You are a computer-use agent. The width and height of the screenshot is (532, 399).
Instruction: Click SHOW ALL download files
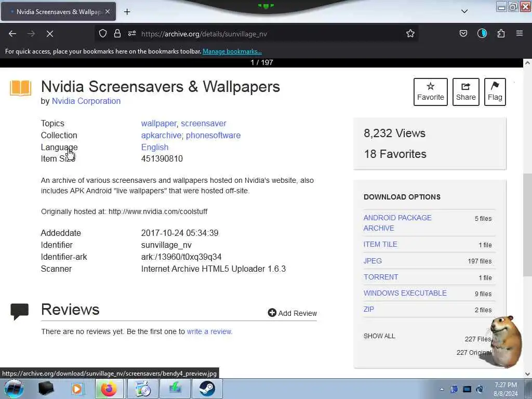pyautogui.click(x=379, y=336)
